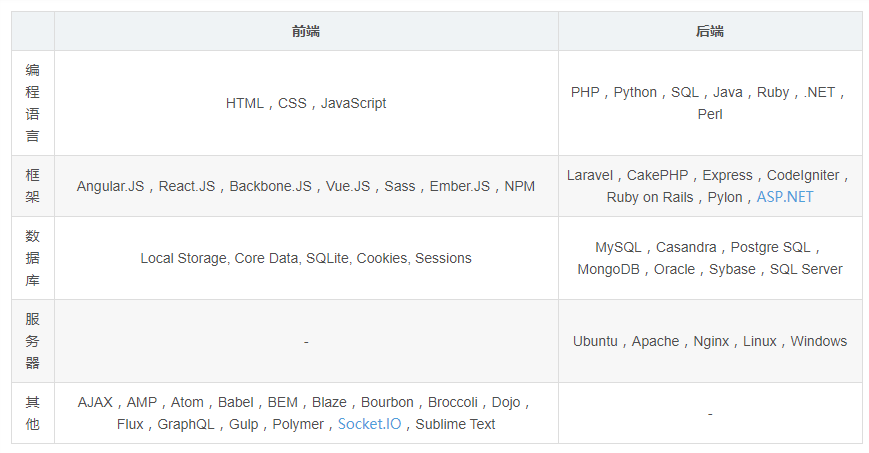Select the 数据库 row header

33,258
